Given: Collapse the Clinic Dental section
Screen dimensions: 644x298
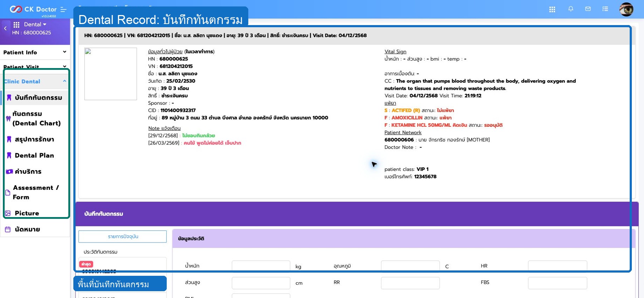Looking at the screenshot, I should (35, 81).
